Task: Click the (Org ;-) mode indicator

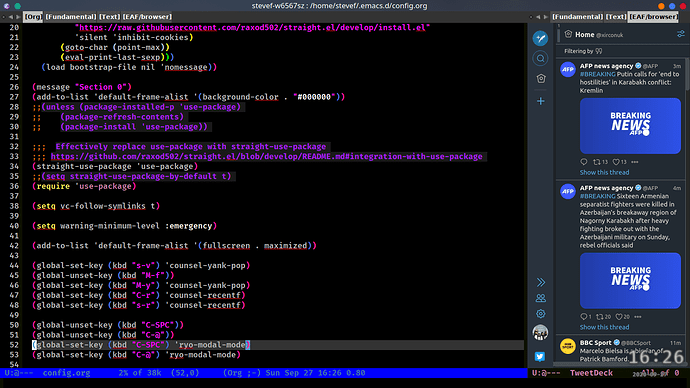Action: pos(242,373)
